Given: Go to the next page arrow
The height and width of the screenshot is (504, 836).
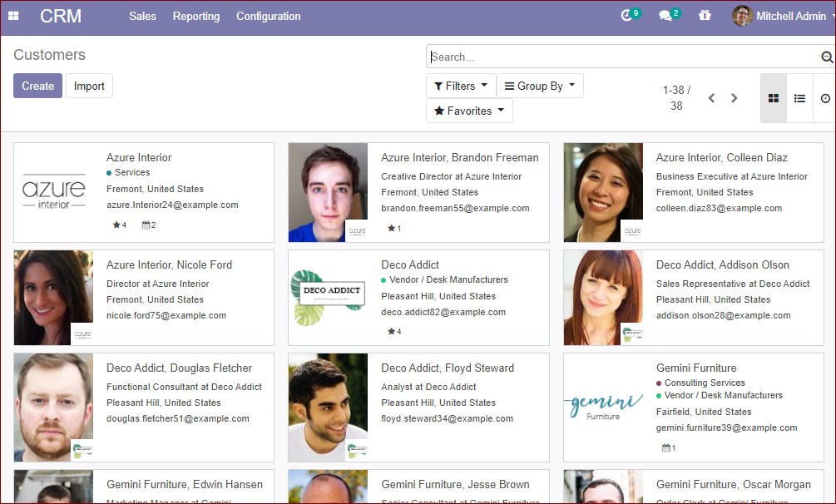Looking at the screenshot, I should (x=735, y=98).
